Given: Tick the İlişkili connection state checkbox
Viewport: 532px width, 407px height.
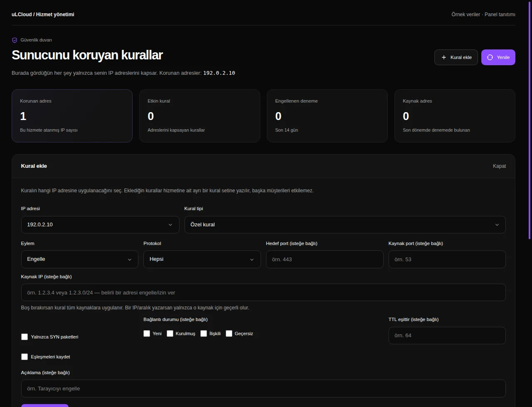Looking at the screenshot, I should [204, 333].
